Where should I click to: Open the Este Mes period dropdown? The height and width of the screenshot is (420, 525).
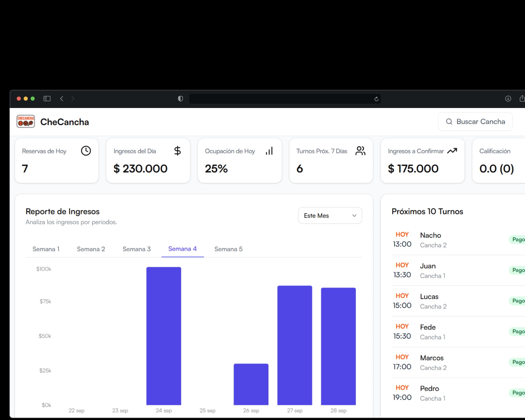point(330,215)
